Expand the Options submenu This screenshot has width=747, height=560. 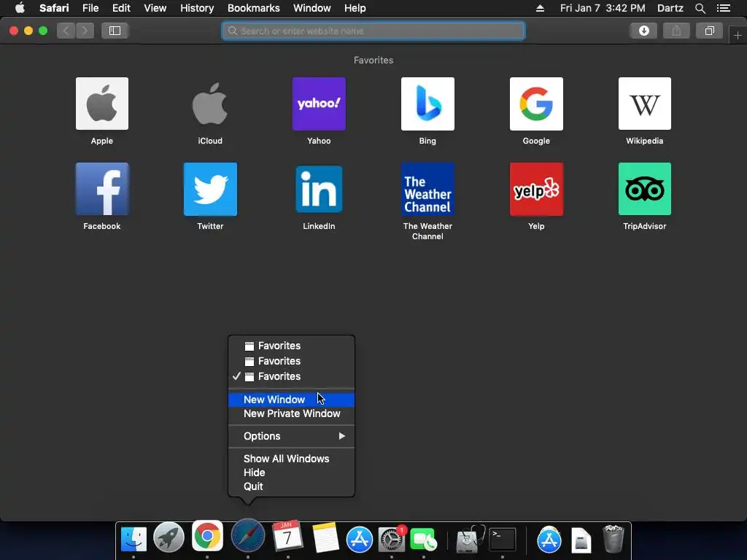tap(292, 436)
